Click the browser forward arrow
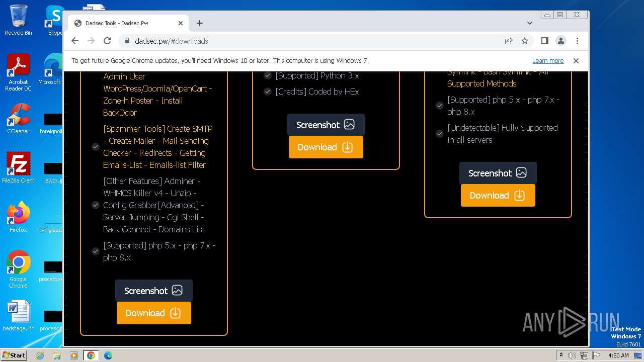 click(x=91, y=41)
